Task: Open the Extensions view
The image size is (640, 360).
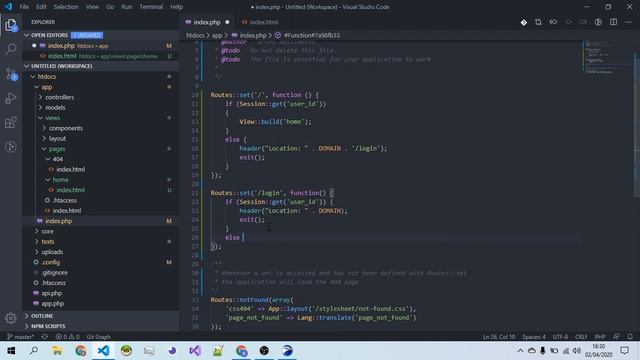Action: (x=11, y=122)
